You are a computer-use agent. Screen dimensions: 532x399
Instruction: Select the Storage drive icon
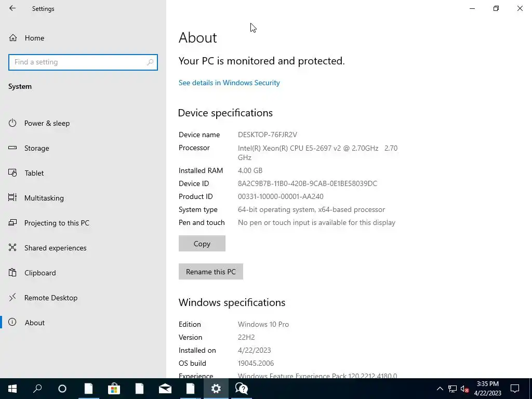tap(12, 148)
